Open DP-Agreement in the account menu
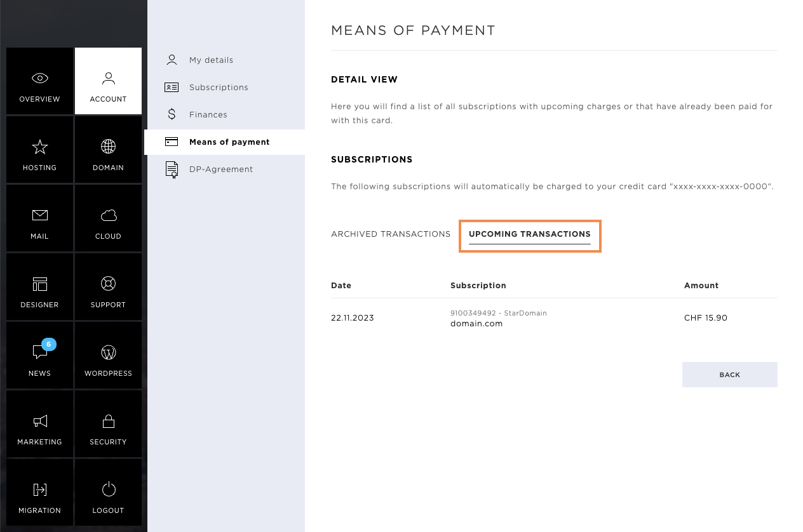Screen dimensions: 803x532 (x=221, y=170)
